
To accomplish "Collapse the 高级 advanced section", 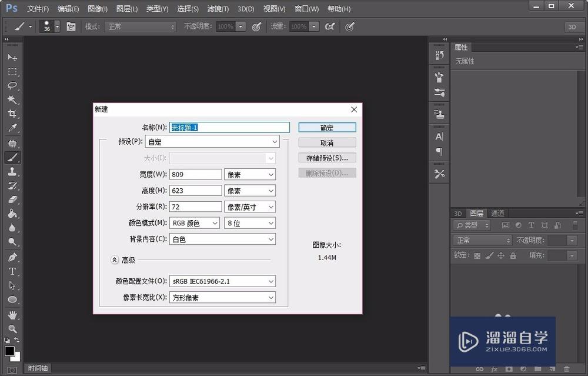I will 115,259.
